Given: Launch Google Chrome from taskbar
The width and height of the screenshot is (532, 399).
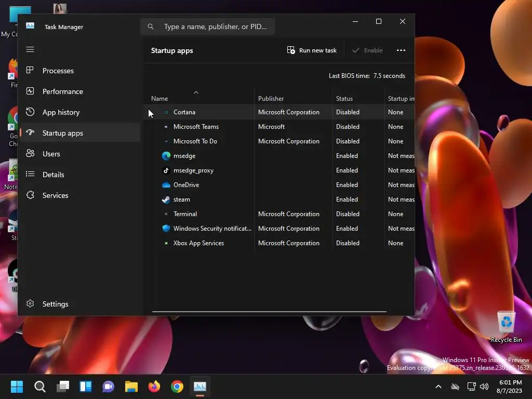Looking at the screenshot, I should (x=177, y=387).
